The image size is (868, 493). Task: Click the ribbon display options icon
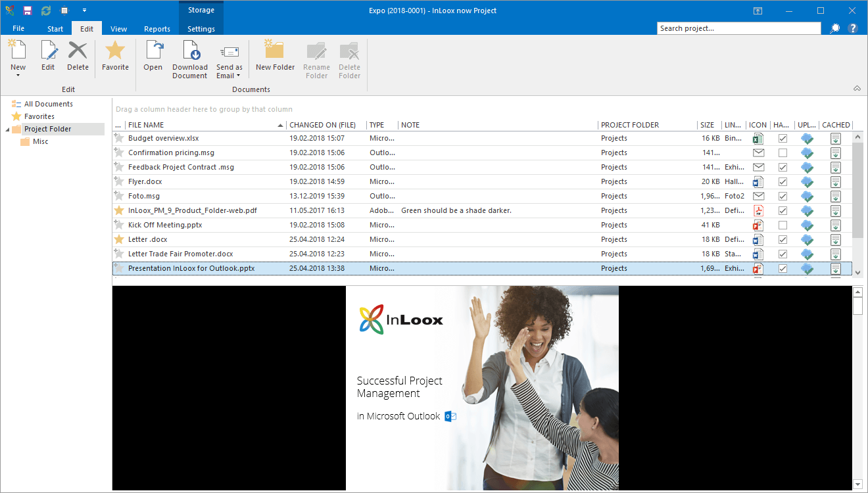coord(758,11)
